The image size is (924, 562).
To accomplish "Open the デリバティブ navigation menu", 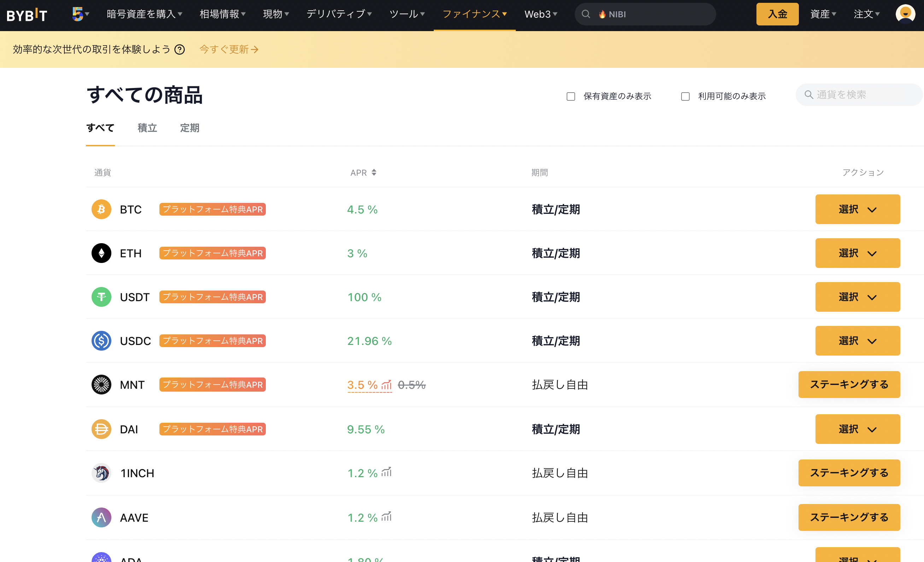I will [339, 14].
